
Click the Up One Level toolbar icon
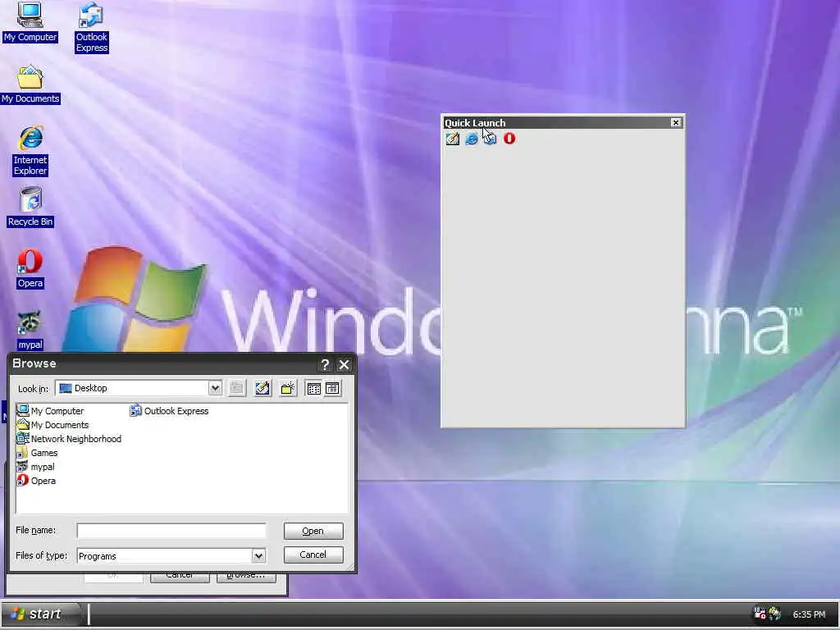click(237, 388)
